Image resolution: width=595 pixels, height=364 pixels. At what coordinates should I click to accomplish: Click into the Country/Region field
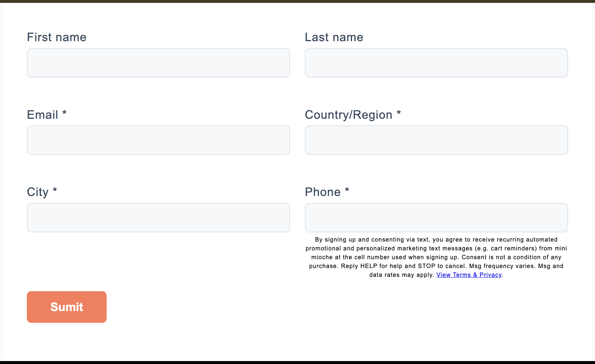pyautogui.click(x=436, y=140)
